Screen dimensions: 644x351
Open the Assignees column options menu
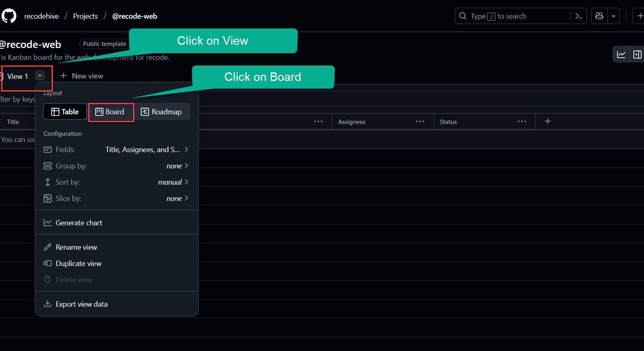pyautogui.click(x=420, y=122)
